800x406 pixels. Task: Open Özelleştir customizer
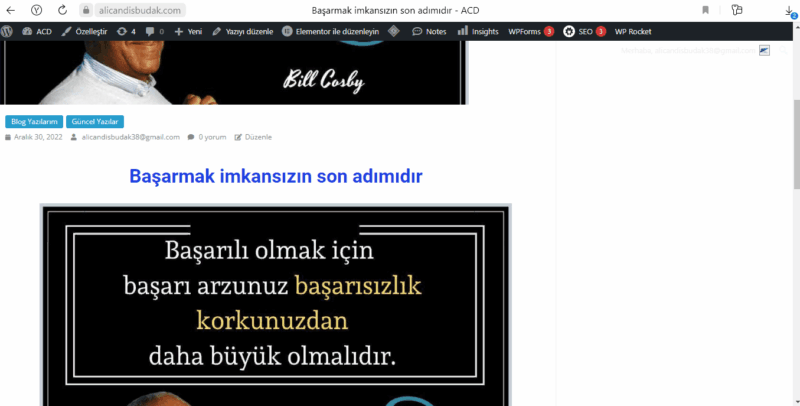tap(84, 32)
